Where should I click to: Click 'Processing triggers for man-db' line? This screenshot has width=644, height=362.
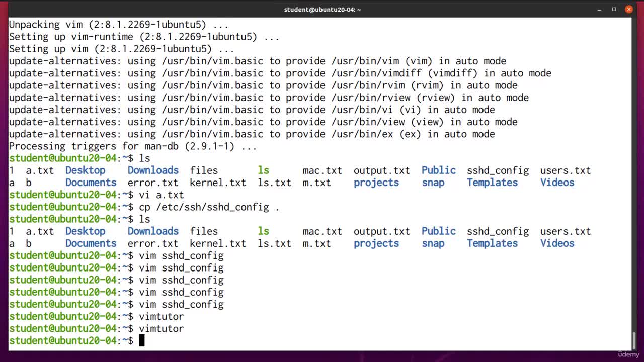click(133, 146)
